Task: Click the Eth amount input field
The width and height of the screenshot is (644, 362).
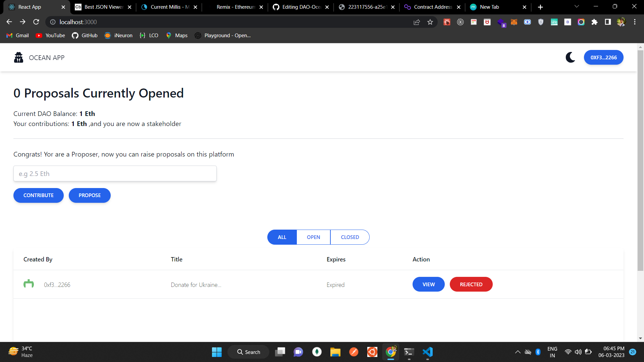Action: 115,173
